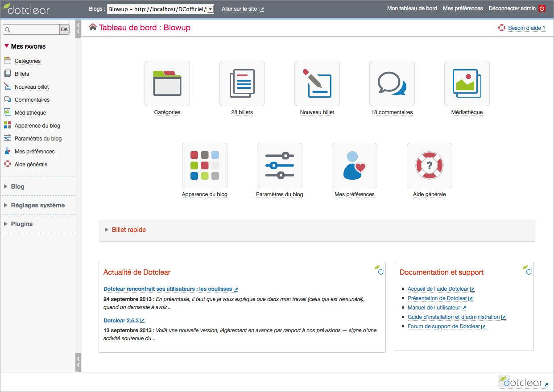
Task: Collapse the Mes favoris sidebar section
Action: [x=28, y=46]
